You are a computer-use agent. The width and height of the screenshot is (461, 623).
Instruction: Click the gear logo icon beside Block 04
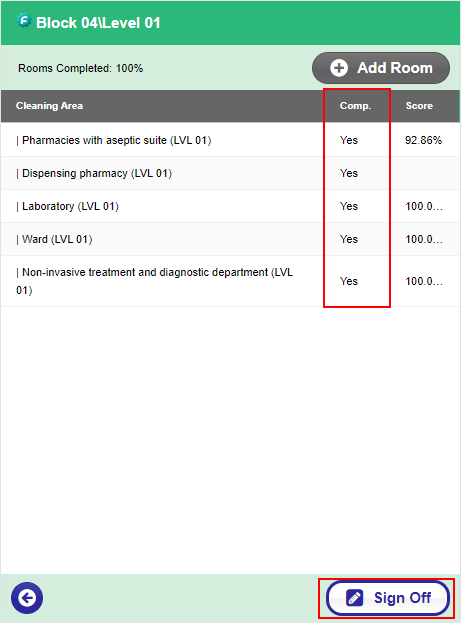pyautogui.click(x=24, y=21)
